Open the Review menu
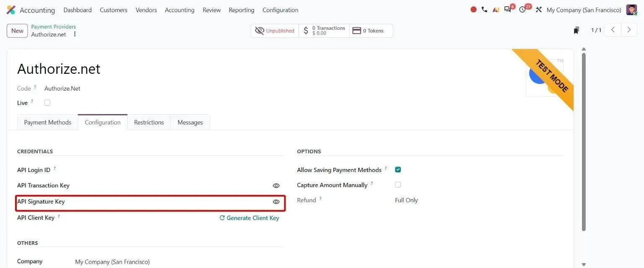Screen dimensions: 644x268 pos(212,10)
